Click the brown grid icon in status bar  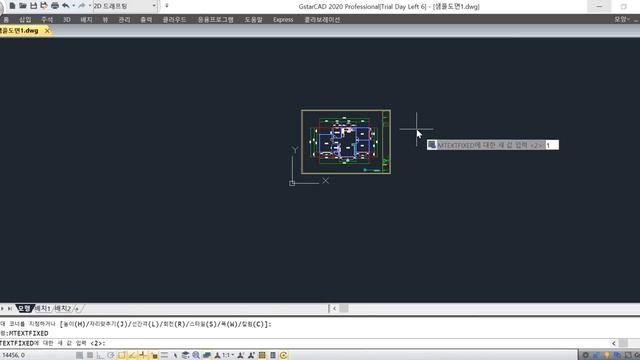262,355
